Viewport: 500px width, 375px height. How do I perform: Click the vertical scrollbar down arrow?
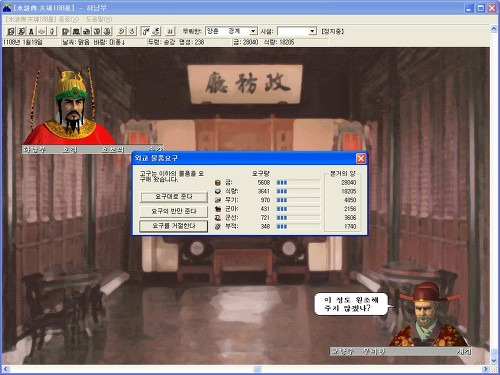point(494,361)
